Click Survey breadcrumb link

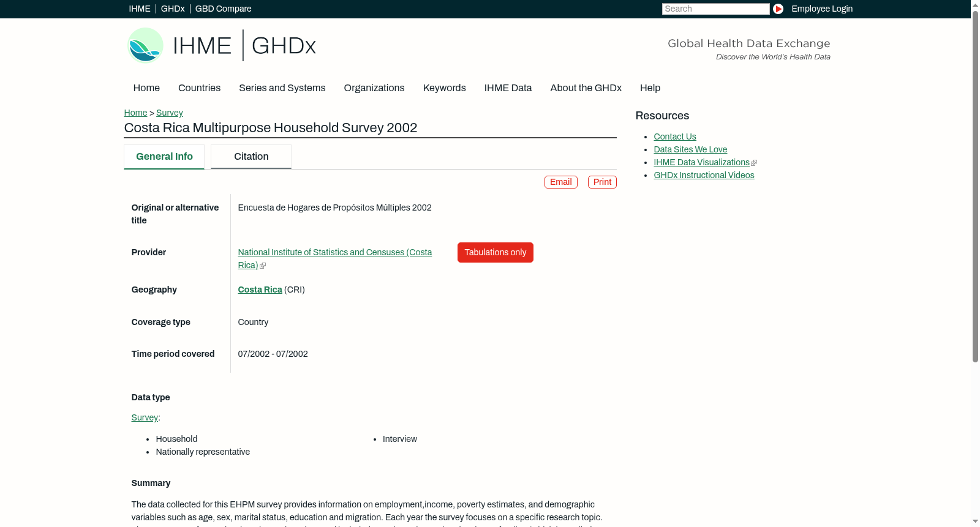[x=170, y=113]
